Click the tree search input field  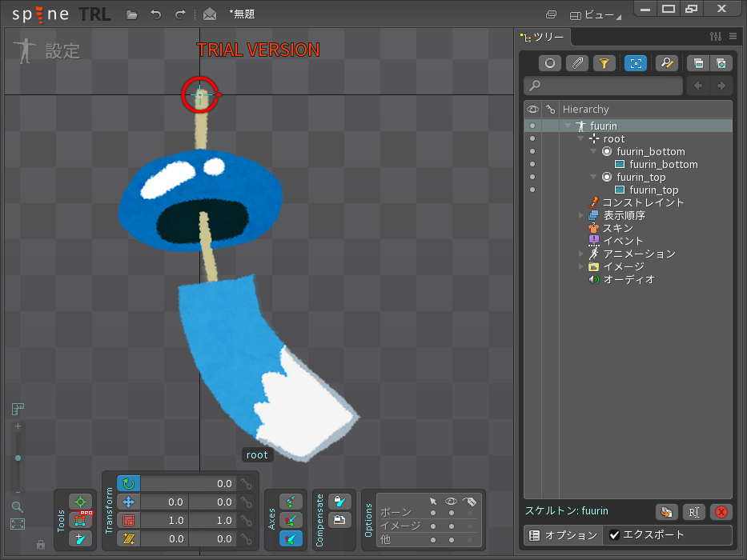tap(608, 86)
